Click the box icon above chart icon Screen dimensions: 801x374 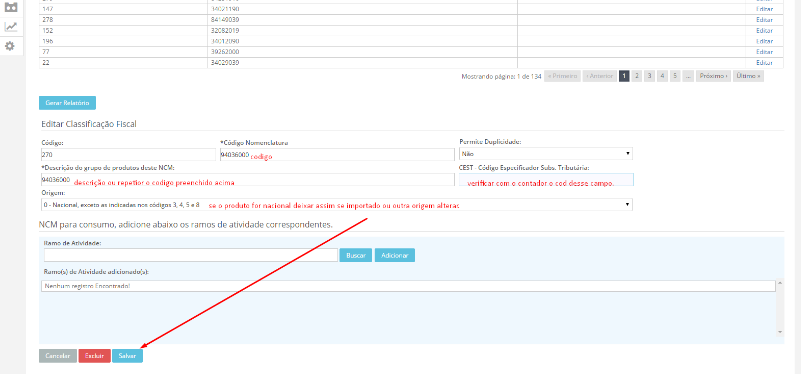(x=11, y=7)
